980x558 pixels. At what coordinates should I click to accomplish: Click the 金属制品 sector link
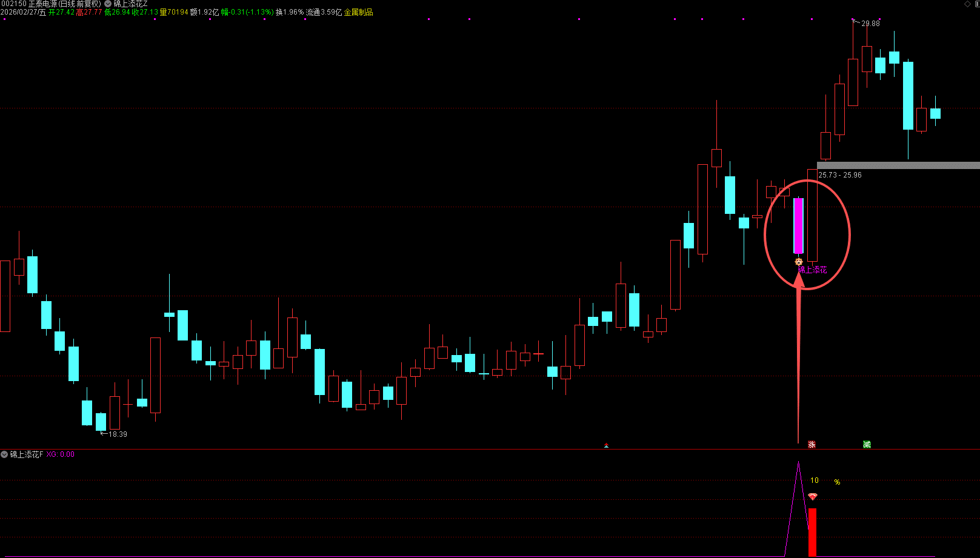[358, 12]
